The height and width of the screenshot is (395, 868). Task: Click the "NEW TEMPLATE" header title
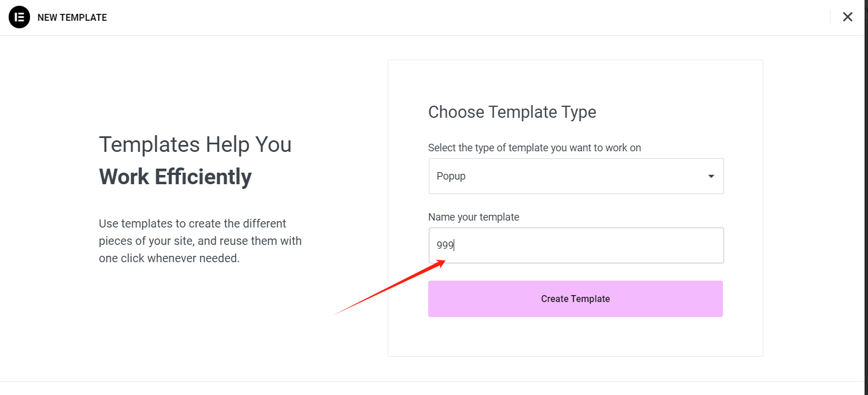coord(72,17)
